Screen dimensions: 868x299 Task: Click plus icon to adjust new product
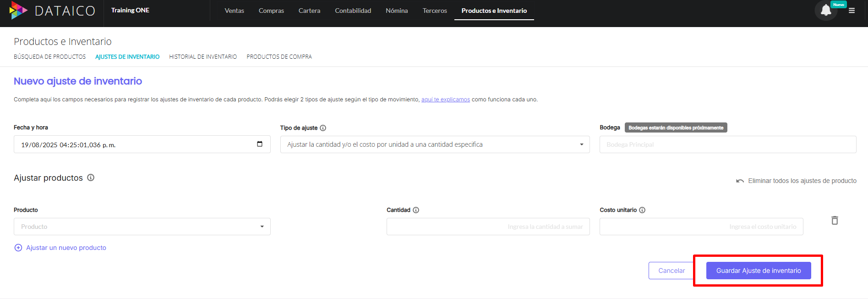18,248
